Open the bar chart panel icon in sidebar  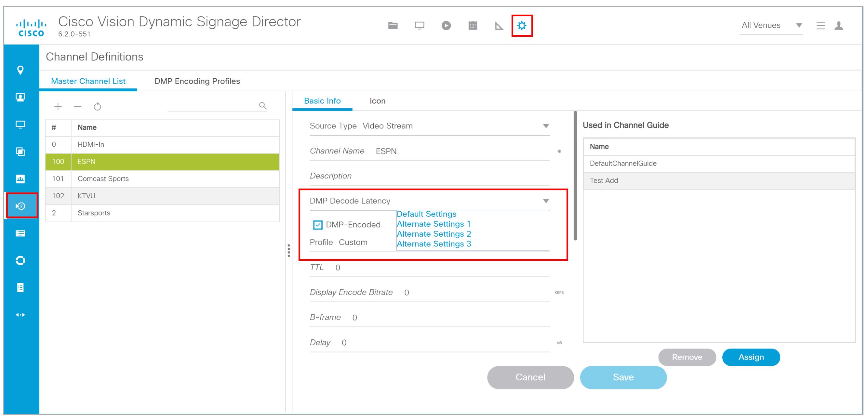pyautogui.click(x=20, y=179)
